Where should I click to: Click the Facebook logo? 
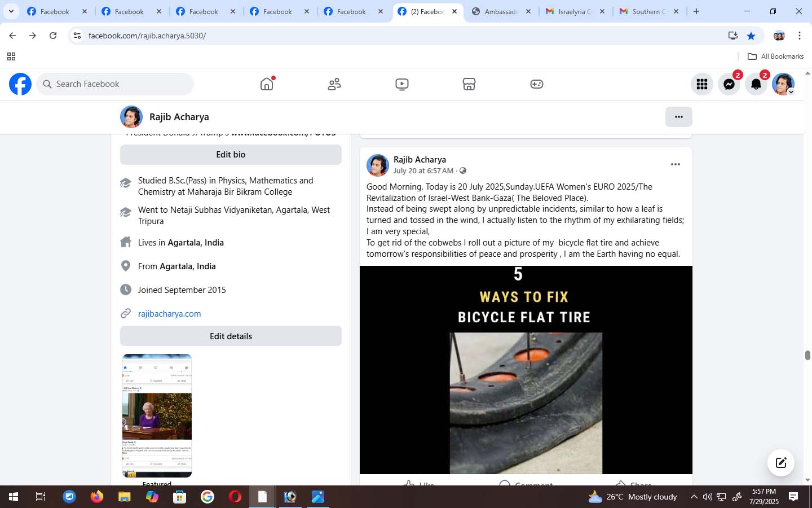pyautogui.click(x=20, y=84)
